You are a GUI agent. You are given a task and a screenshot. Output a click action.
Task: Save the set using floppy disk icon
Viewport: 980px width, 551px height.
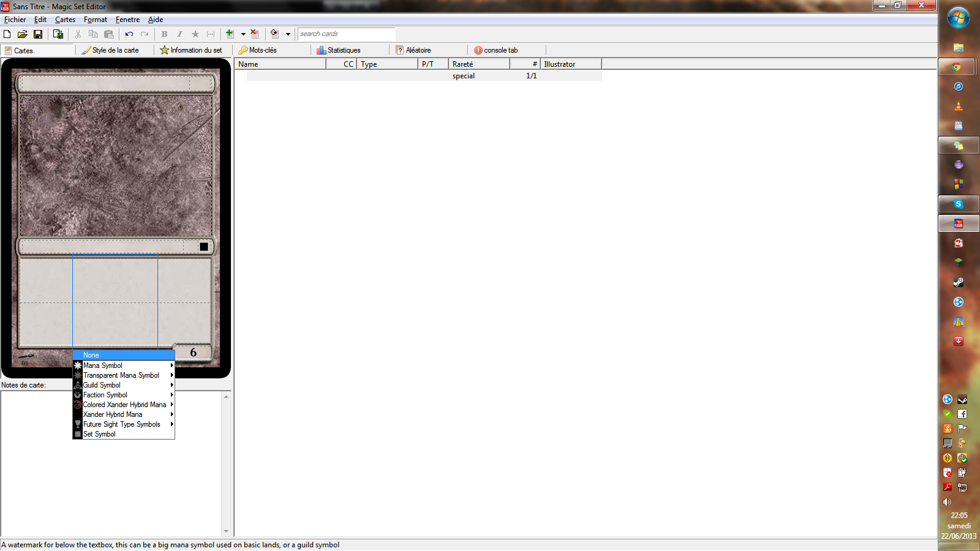(38, 34)
